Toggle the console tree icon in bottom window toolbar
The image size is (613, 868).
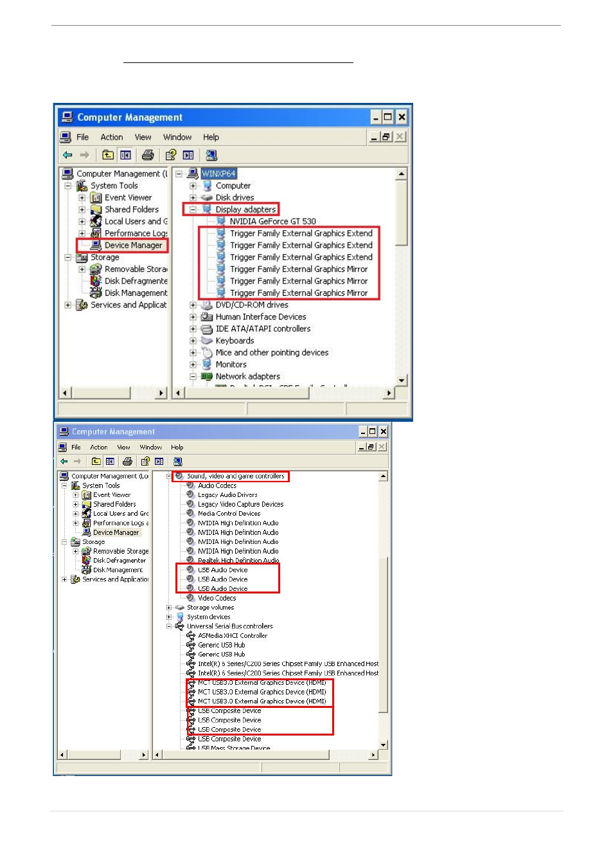coord(110,461)
